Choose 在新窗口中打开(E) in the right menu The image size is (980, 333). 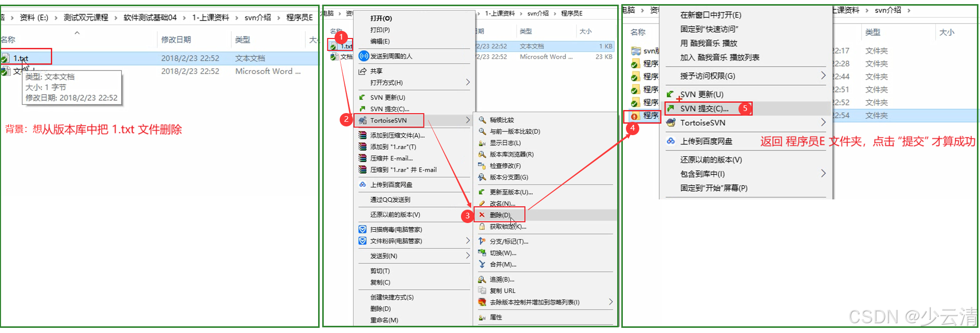[x=711, y=15]
